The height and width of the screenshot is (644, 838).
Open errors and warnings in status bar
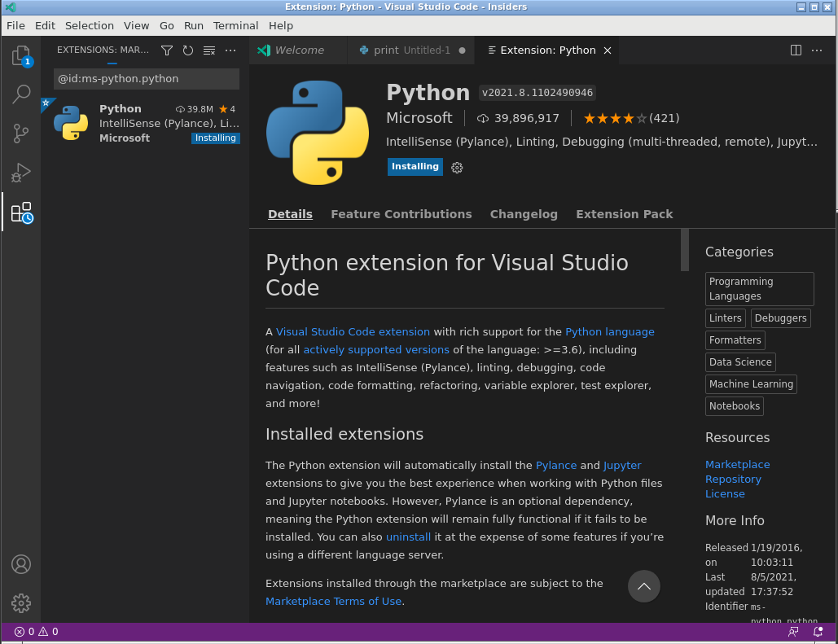coord(37,632)
